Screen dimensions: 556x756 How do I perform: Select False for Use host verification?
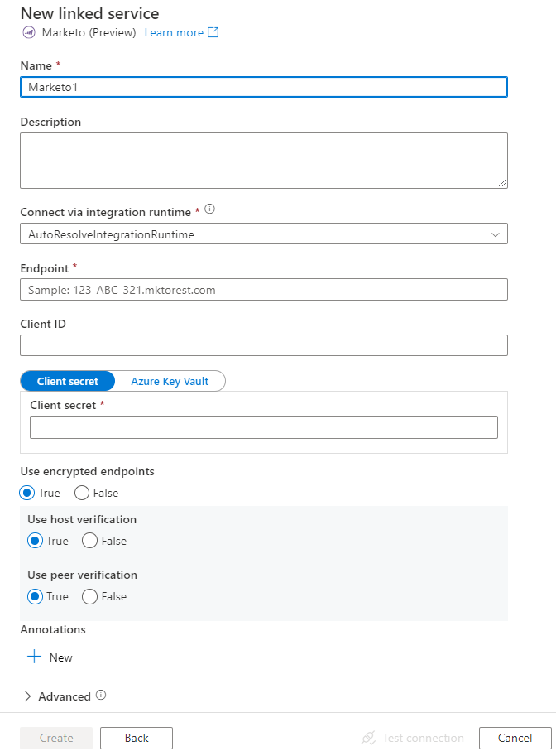coord(89,541)
